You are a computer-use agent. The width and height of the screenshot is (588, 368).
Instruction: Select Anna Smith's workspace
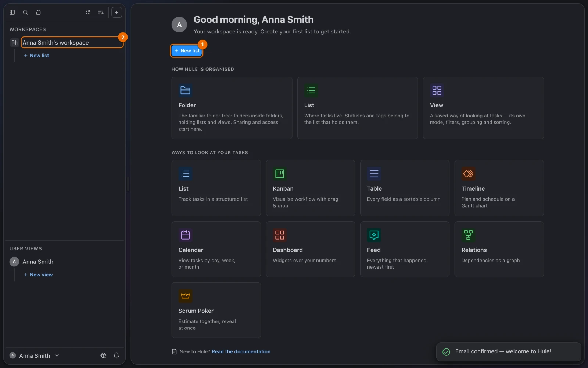pos(72,42)
